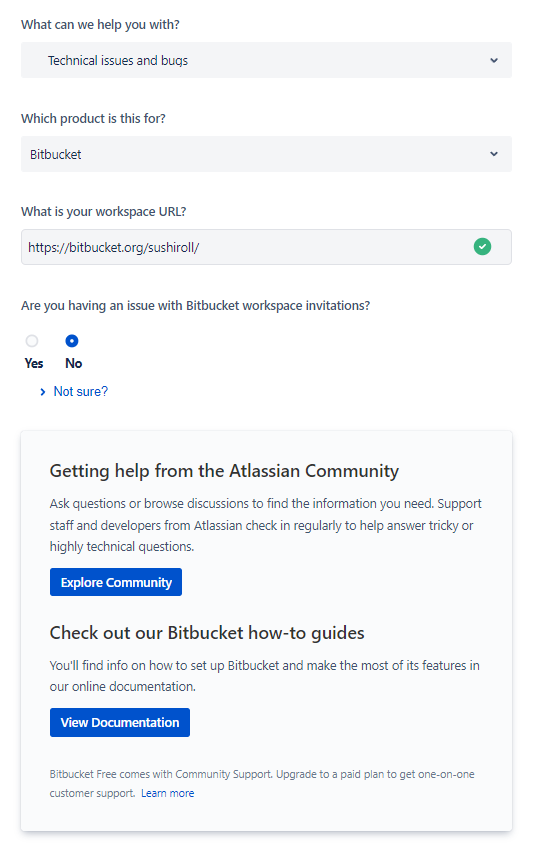
Task: Click the workspace invitations question text
Action: click(x=195, y=305)
